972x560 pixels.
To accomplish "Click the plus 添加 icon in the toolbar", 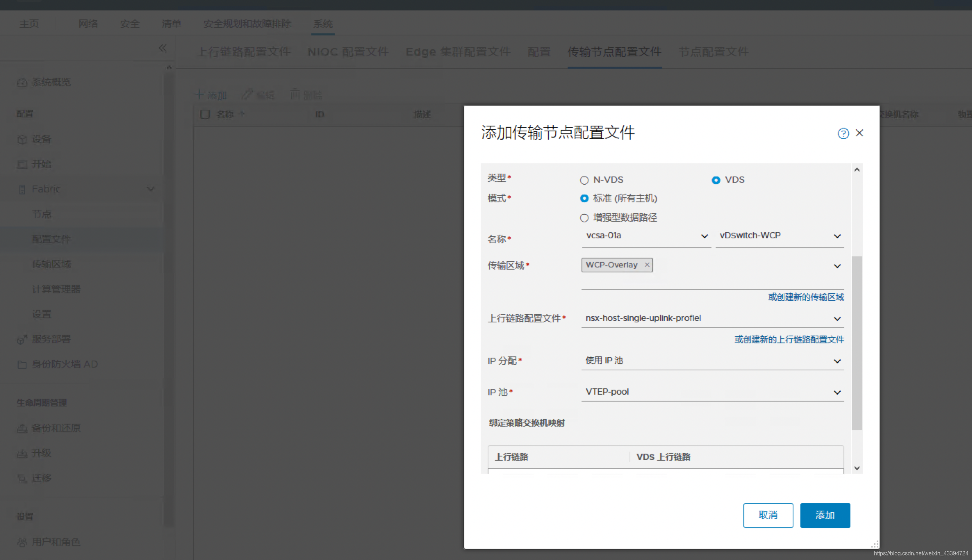I will pos(199,94).
